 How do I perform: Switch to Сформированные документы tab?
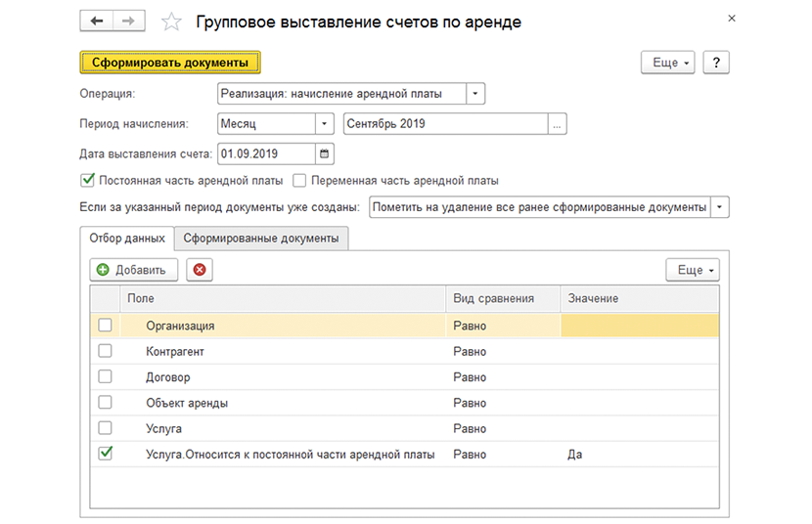261,239
